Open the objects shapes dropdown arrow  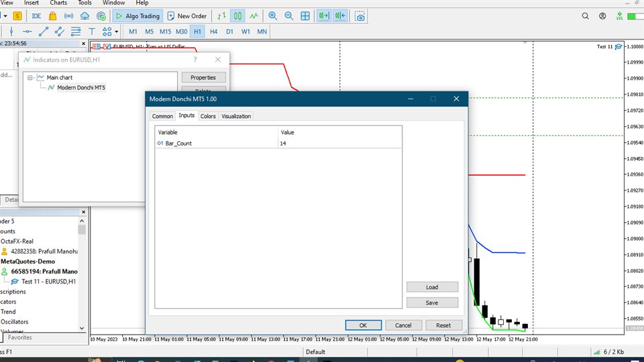[117, 32]
